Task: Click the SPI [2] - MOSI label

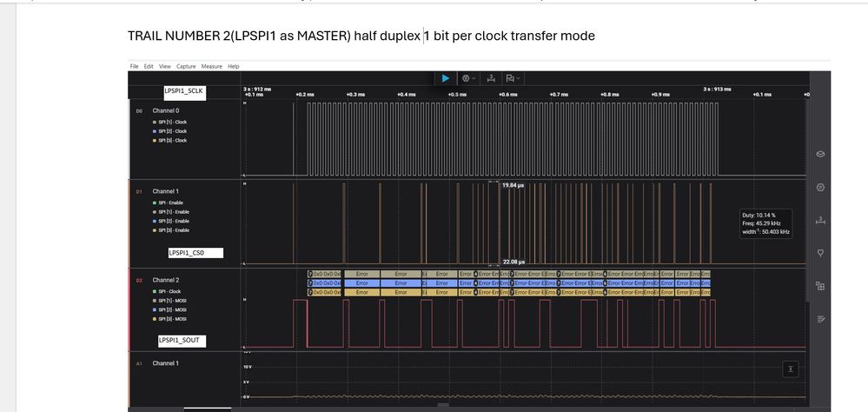Action: (x=172, y=309)
